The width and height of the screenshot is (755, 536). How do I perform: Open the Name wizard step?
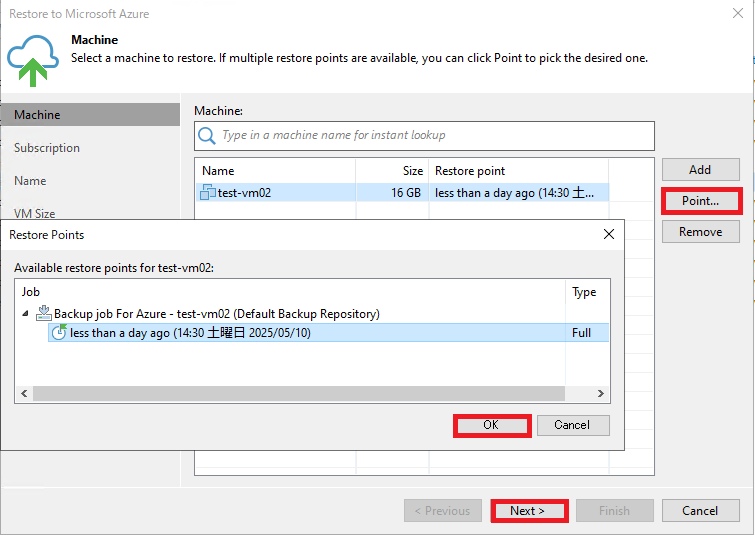pos(30,181)
